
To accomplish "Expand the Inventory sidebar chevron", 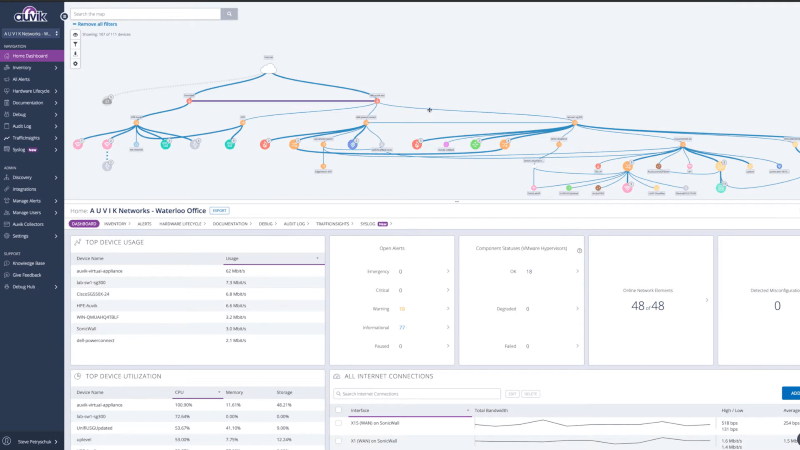I will click(x=56, y=68).
